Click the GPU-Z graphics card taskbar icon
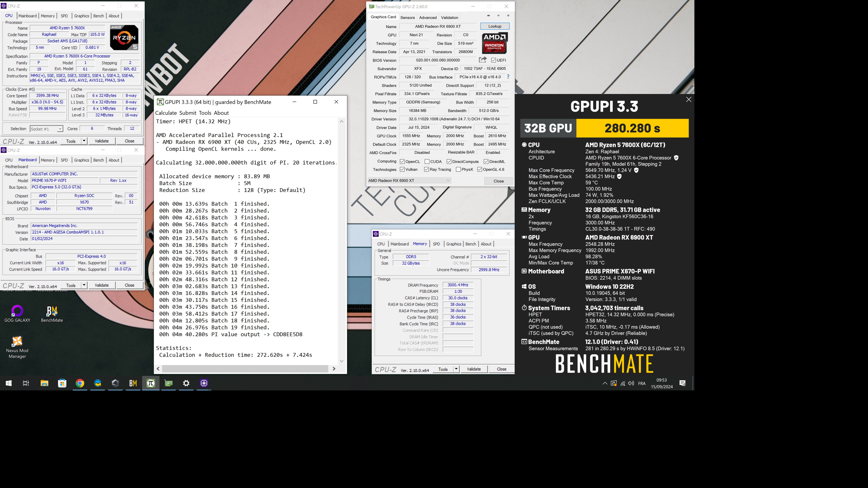 (169, 383)
